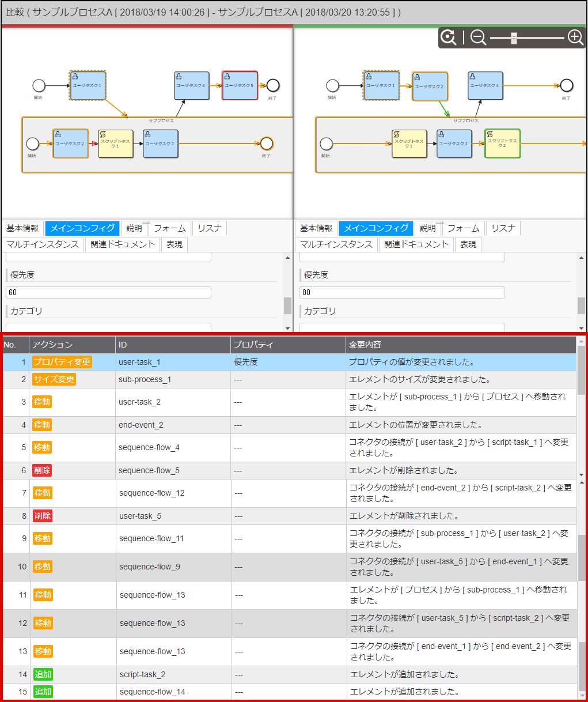Reset the diagram zoom with the magnifier icon
Image resolution: width=588 pixels, height=702 pixels.
[x=448, y=37]
